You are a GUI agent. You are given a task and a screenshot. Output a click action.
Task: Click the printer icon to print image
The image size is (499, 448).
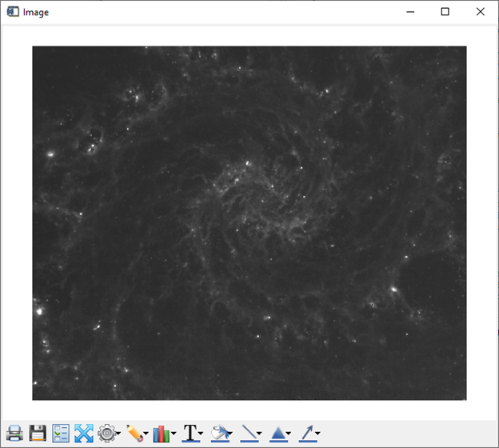[x=14, y=434]
